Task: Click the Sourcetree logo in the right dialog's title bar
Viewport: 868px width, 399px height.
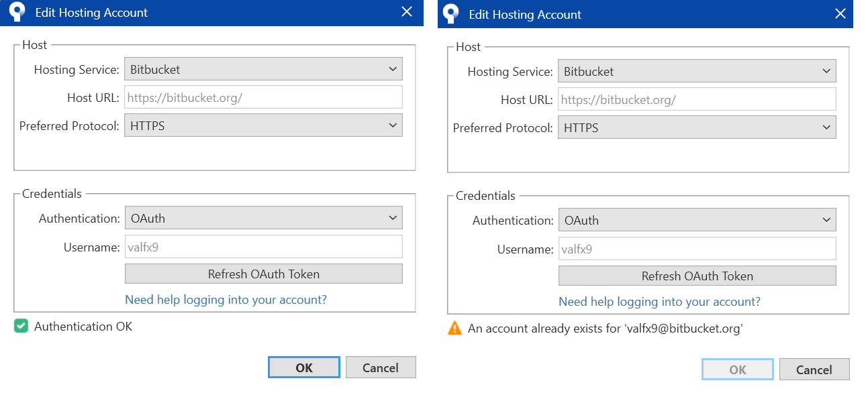Action: point(451,14)
